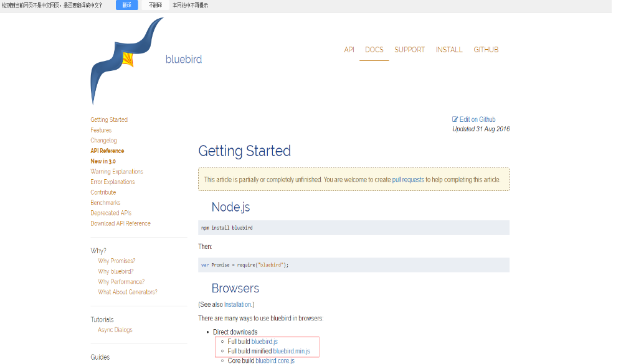Click the bluebird logo image

click(x=127, y=61)
